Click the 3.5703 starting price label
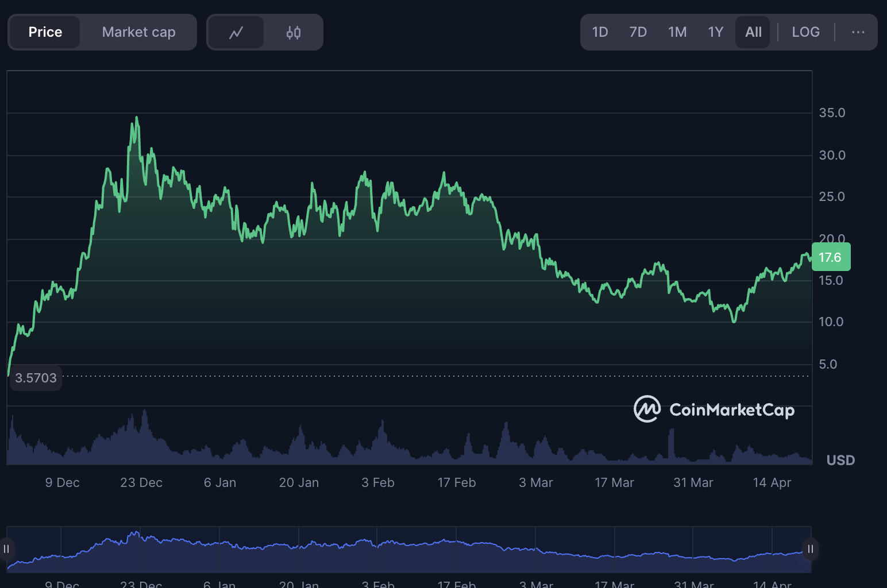This screenshot has width=887, height=588. click(x=36, y=378)
